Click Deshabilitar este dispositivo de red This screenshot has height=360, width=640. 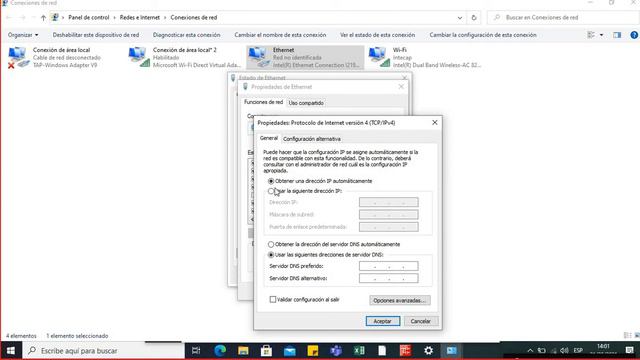(x=96, y=35)
